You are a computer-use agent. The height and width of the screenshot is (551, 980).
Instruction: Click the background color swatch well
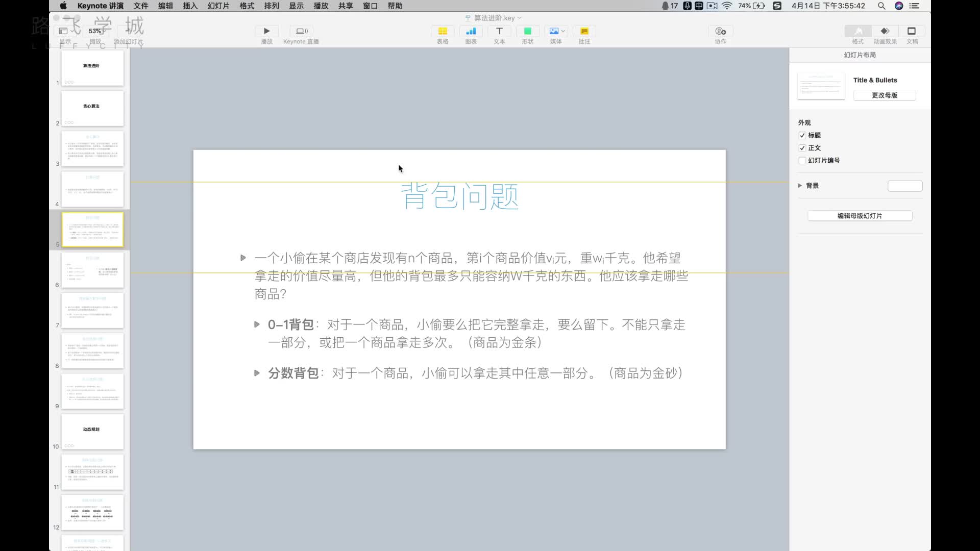click(x=905, y=186)
